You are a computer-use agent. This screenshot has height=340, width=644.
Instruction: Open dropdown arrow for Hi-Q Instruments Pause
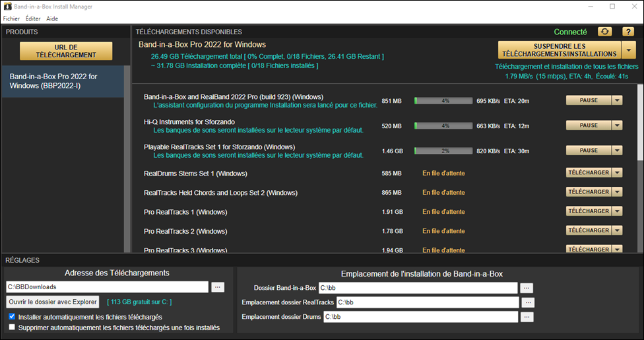tap(617, 125)
